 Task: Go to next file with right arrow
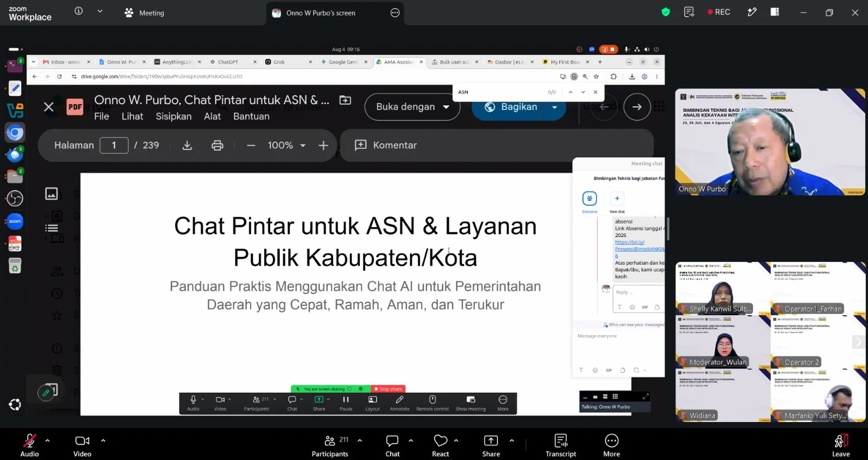click(637, 107)
